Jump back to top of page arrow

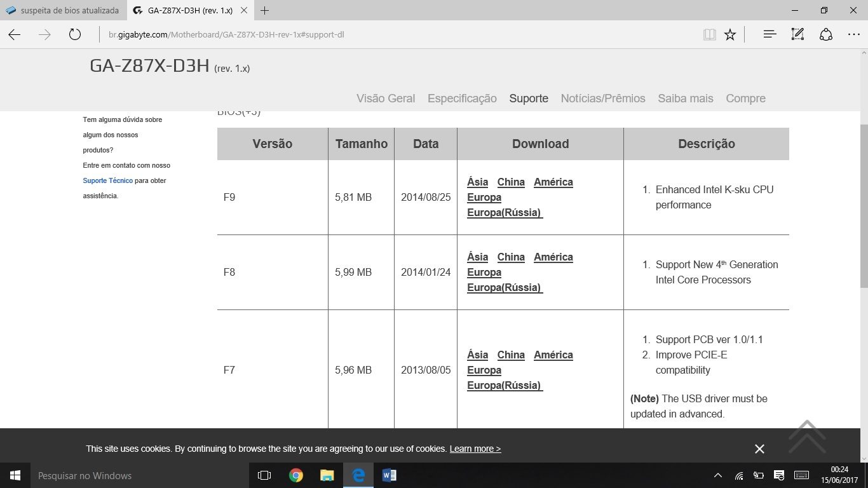point(807,437)
